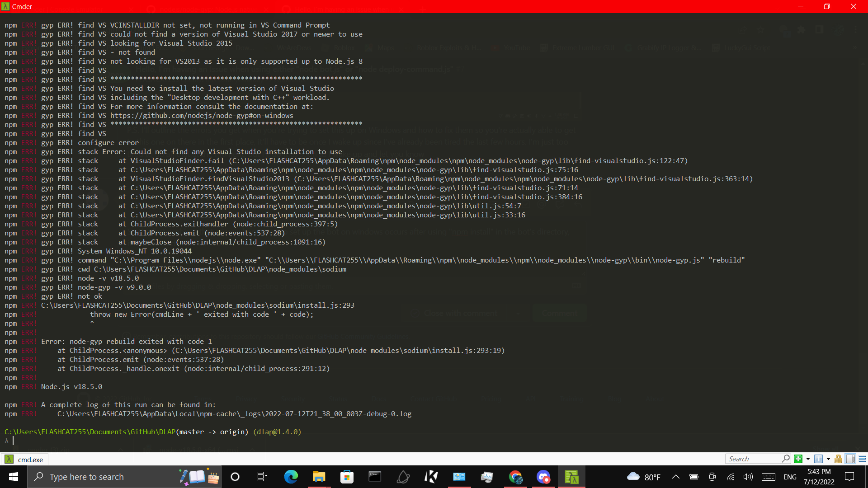This screenshot has height=488, width=868.
Task: Open Microsoft Edge from the taskbar
Action: point(291,477)
